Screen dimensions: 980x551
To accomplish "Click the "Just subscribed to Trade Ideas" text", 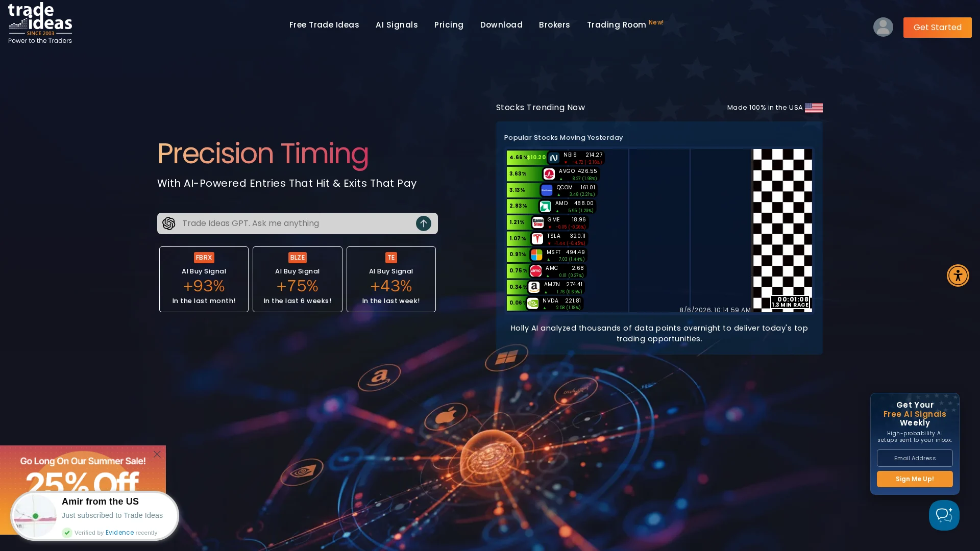I will click(112, 515).
